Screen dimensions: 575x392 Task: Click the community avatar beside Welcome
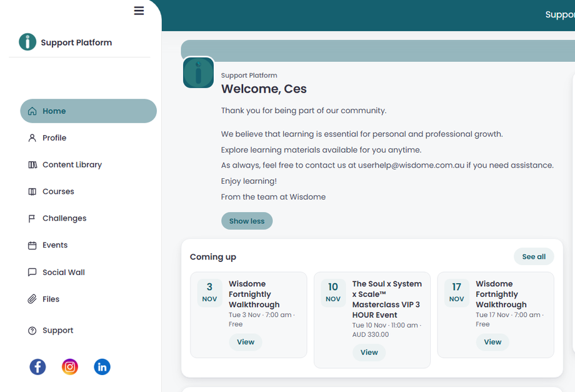pyautogui.click(x=198, y=73)
